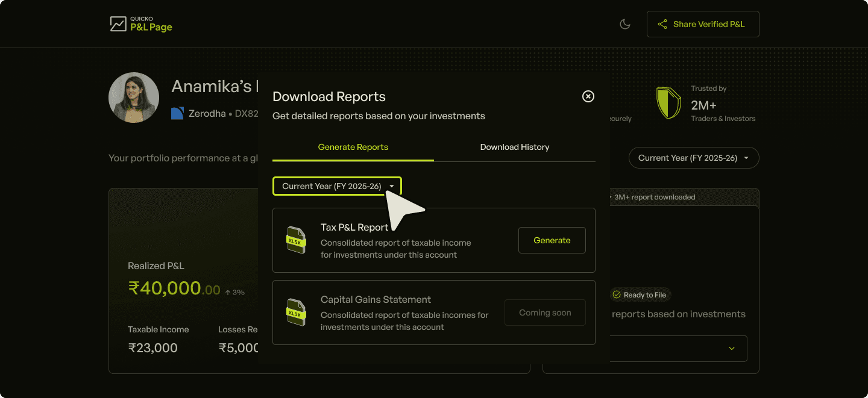Click Anamika's profile photo
The height and width of the screenshot is (398, 868).
coord(134,98)
